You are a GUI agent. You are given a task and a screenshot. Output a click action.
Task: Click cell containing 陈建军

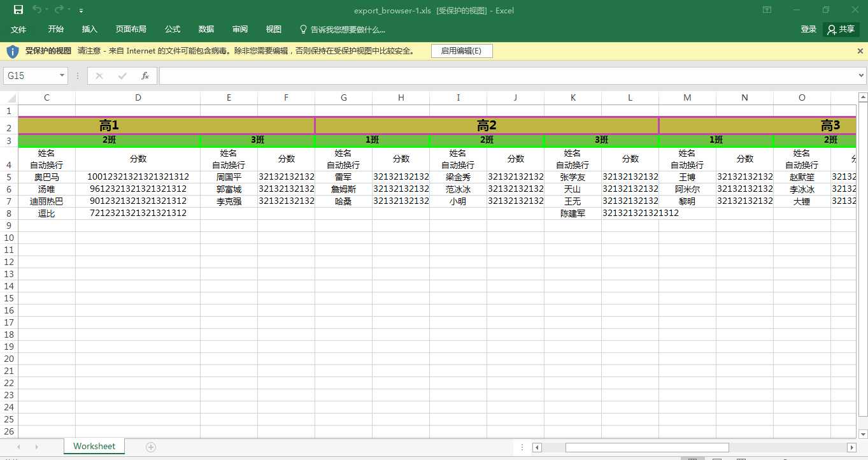(573, 213)
